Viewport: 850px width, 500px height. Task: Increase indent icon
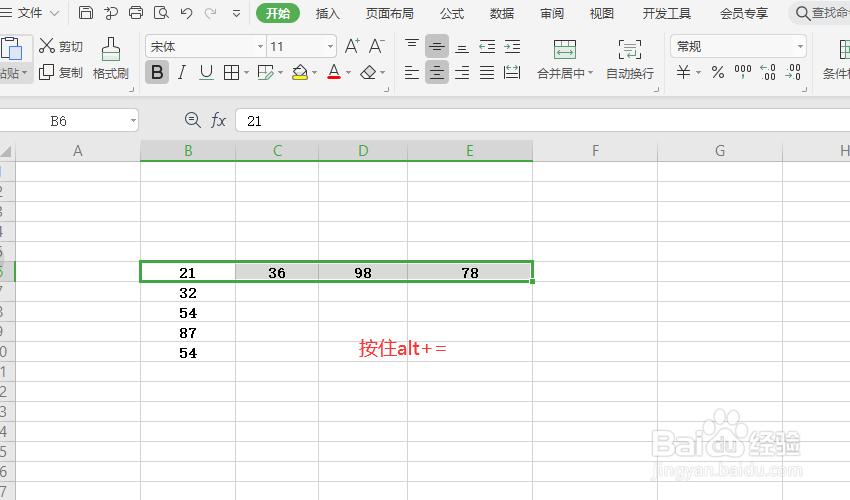[x=512, y=47]
